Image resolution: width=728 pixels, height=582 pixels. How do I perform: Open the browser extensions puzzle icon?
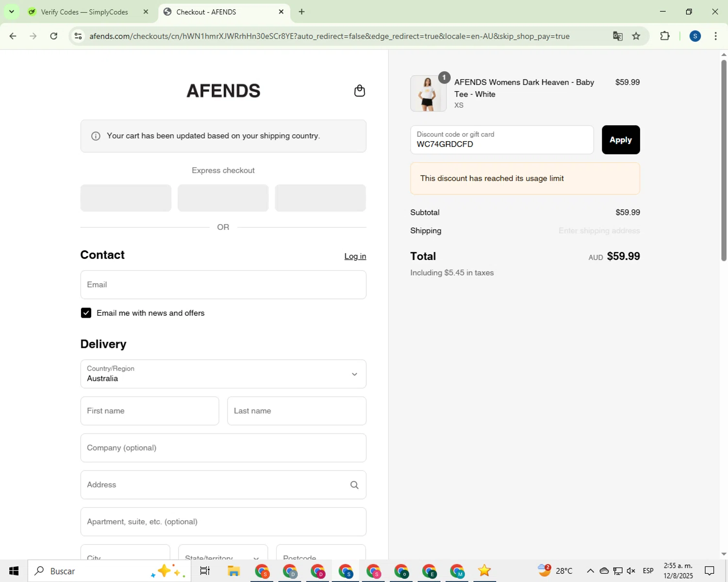[665, 36]
